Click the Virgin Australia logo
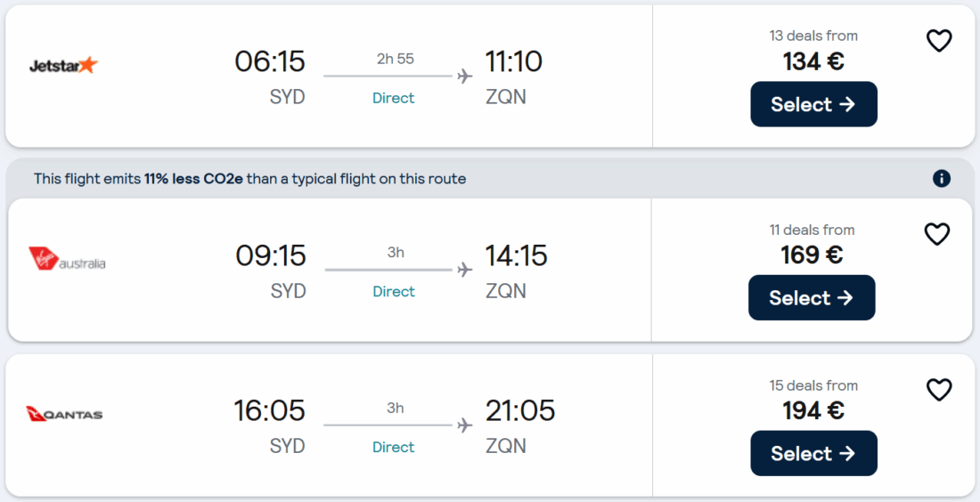 (67, 259)
